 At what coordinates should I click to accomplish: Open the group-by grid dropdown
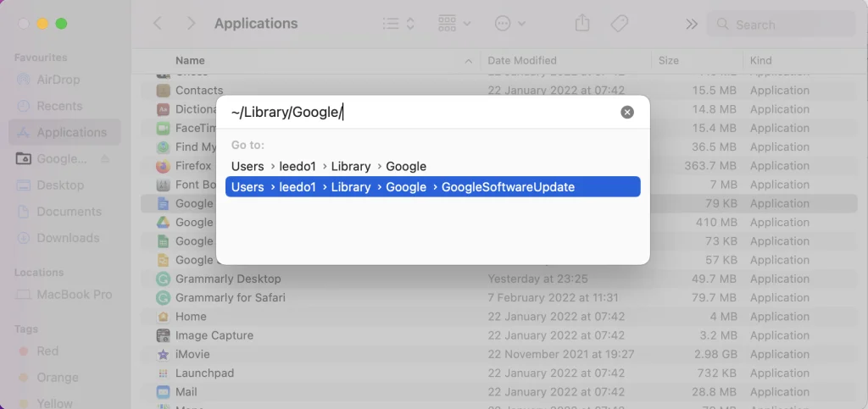pos(454,24)
